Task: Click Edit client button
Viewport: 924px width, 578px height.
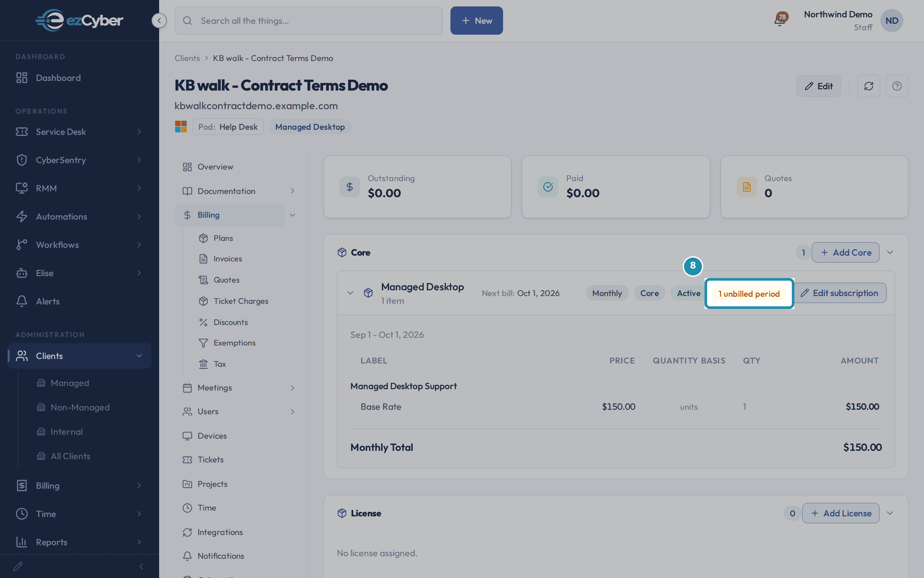Action: [819, 86]
